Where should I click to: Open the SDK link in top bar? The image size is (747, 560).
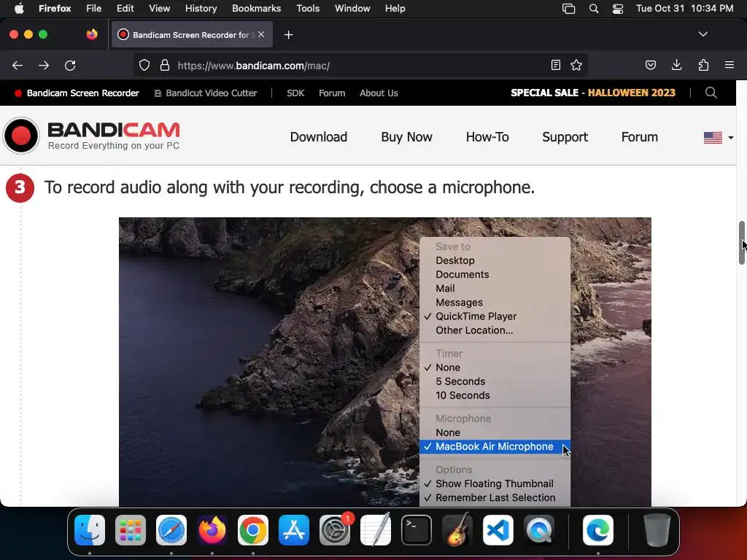(295, 93)
